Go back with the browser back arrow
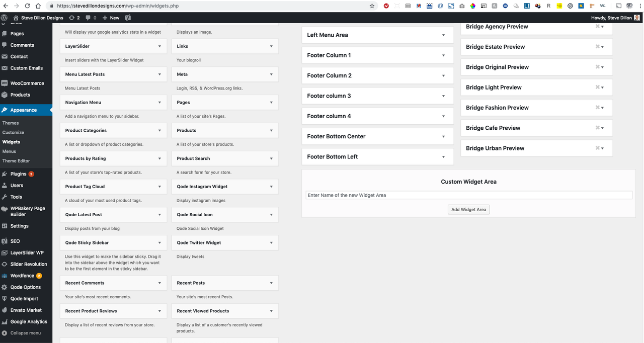644x343 pixels. tap(6, 6)
